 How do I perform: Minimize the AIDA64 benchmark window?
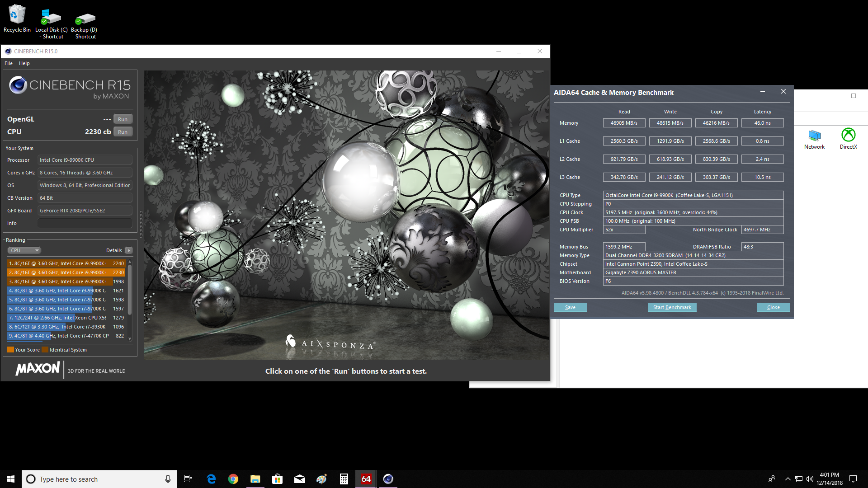click(x=763, y=92)
